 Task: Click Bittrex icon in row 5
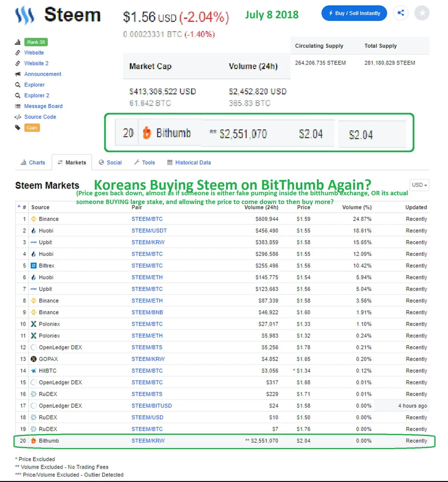pyautogui.click(x=34, y=265)
